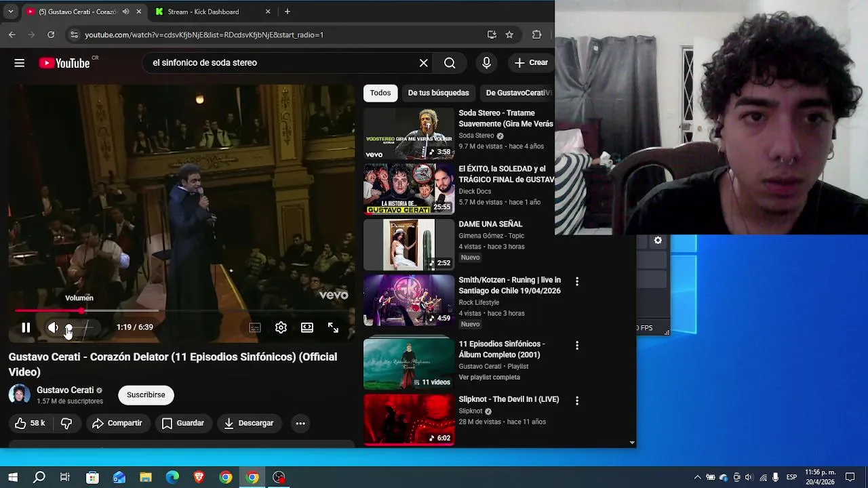Image resolution: width=868 pixels, height=488 pixels.
Task: Toggle subtitles with the captions icon
Action: coord(255,327)
